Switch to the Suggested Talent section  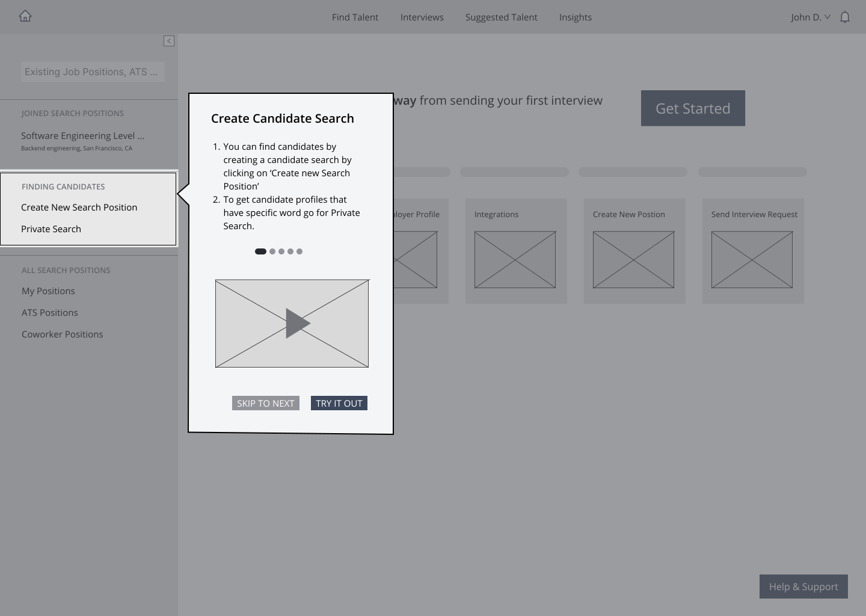click(501, 17)
